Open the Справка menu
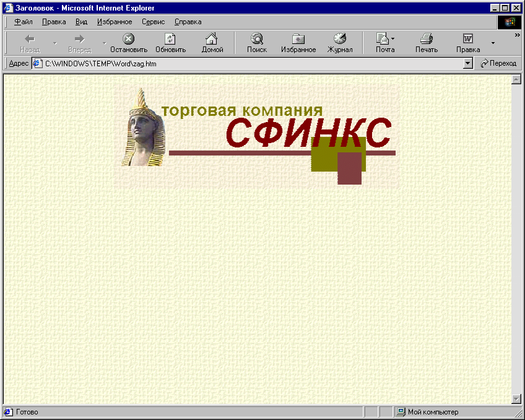Image resolution: width=525 pixels, height=420 pixels. 188,22
